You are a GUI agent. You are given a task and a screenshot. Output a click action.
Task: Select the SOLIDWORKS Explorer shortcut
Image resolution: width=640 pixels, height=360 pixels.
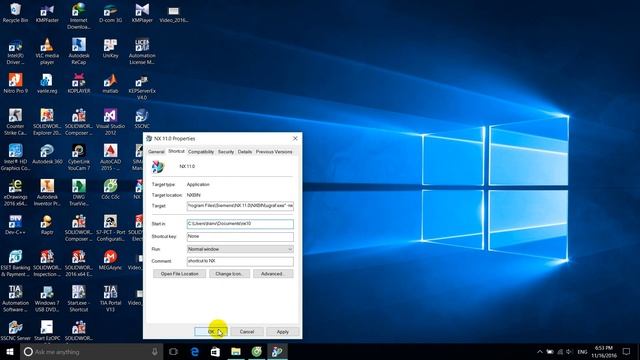(47, 122)
